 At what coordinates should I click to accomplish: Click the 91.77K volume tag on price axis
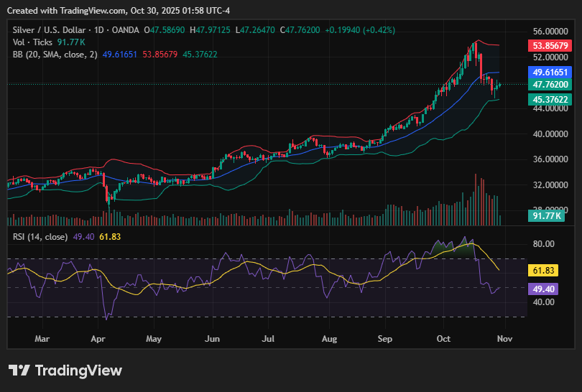[x=546, y=215]
